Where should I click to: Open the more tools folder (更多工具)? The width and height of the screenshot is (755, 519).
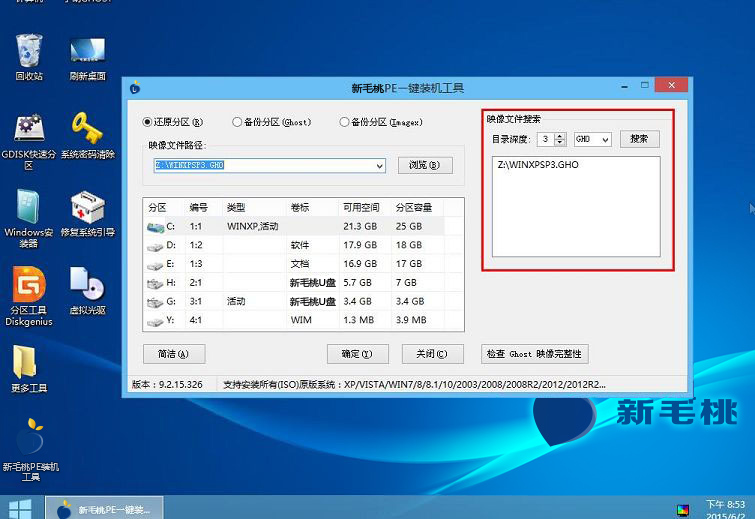[x=29, y=369]
